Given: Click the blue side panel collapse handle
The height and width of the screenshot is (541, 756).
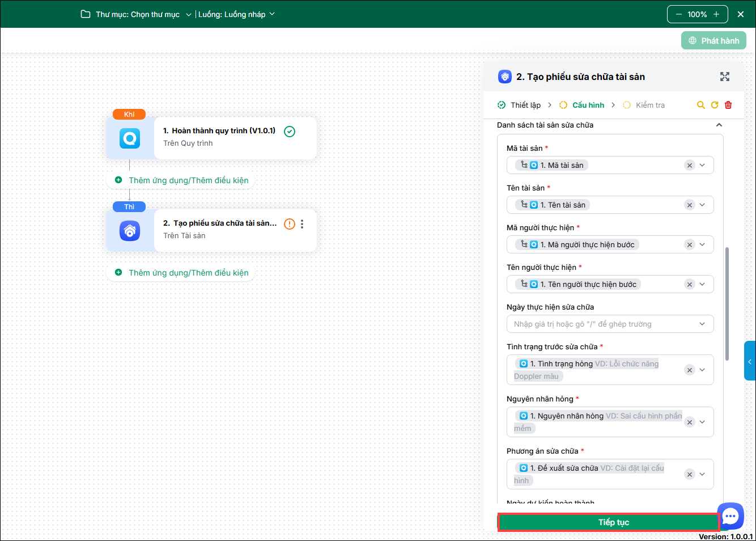Looking at the screenshot, I should pyautogui.click(x=750, y=361).
